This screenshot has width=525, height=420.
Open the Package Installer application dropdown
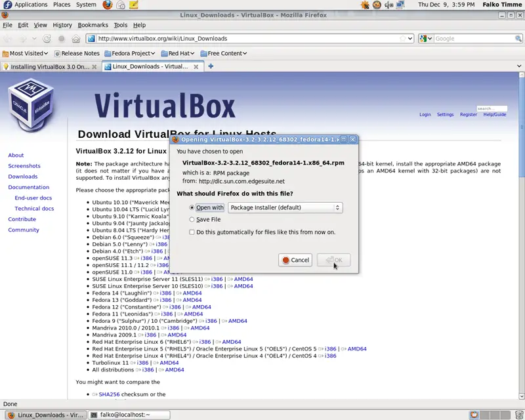[285, 207]
